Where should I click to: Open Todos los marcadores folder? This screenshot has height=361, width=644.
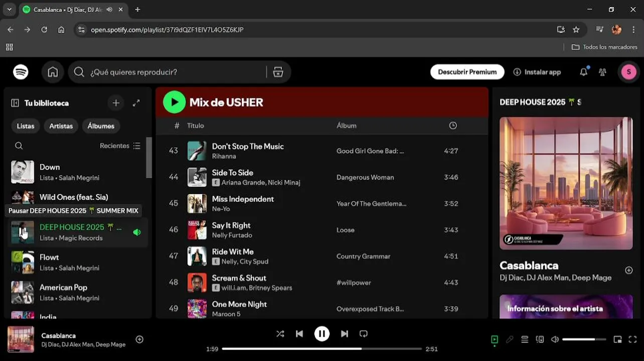click(604, 47)
